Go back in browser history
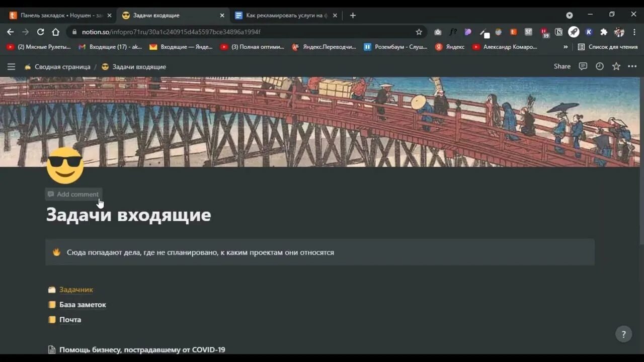 point(10,32)
